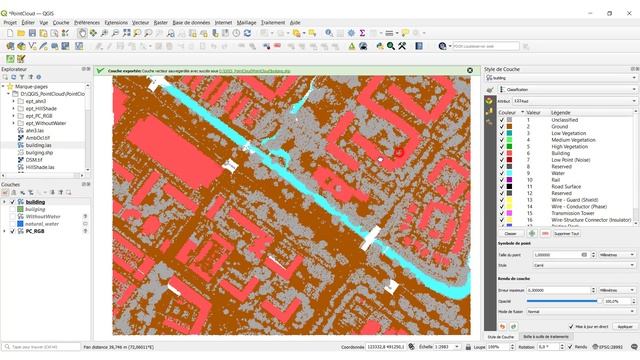This screenshot has width=640, height=360.
Task: Toggle the 'Mise à jour en direct' checkbox
Action: click(571, 327)
